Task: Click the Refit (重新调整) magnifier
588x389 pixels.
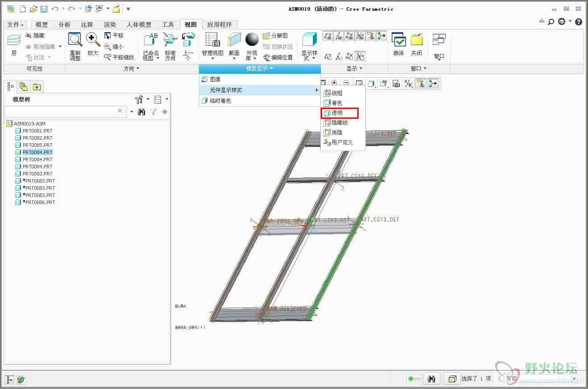Action: pos(75,46)
